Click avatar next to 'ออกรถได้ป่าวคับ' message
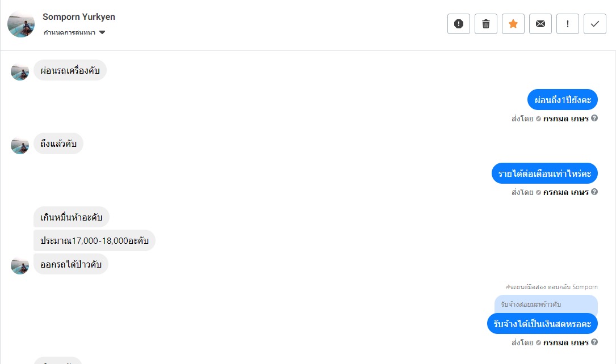Image resolution: width=616 pixels, height=364 pixels. pos(20,265)
